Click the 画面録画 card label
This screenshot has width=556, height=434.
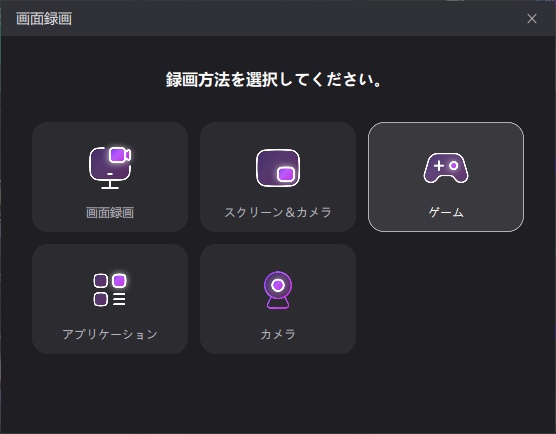click(110, 213)
